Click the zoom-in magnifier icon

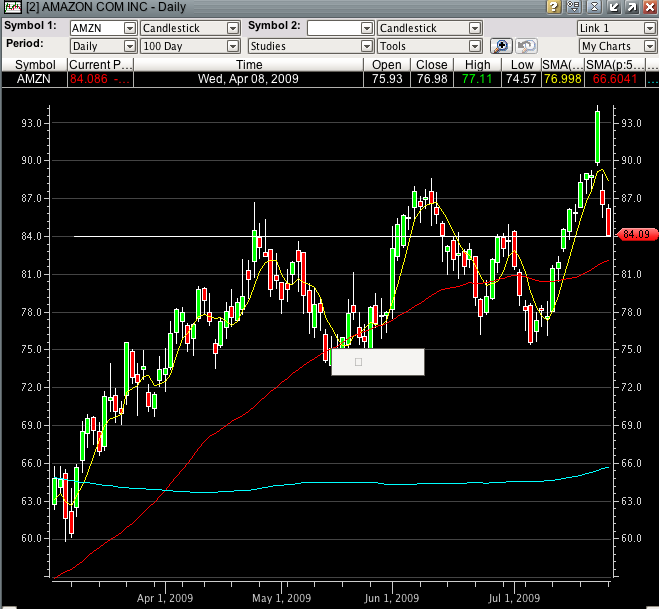click(501, 46)
